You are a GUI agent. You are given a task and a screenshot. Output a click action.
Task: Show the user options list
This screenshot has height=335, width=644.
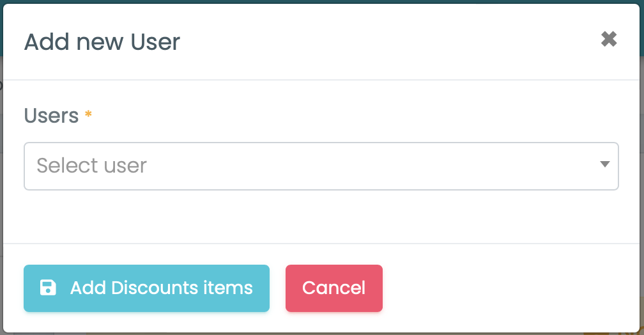(321, 166)
